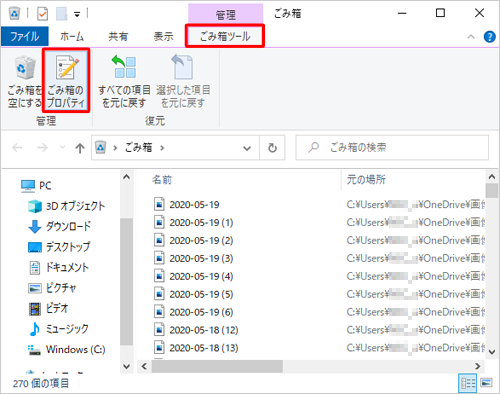The height and width of the screenshot is (394, 500).
Task: Click the image icon of 2020-05-18 (13)
Action: pyautogui.click(x=159, y=347)
